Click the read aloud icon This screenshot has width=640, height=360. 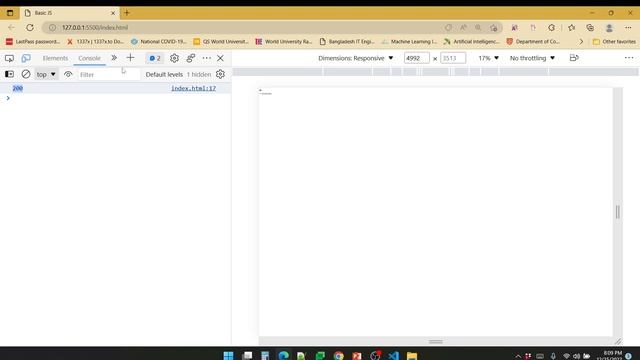[x=463, y=27]
